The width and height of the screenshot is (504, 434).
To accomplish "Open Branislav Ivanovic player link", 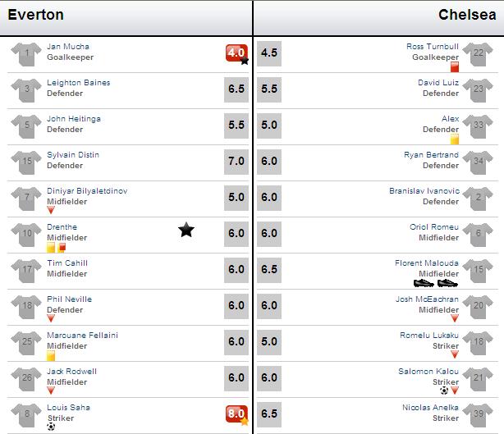I will pyautogui.click(x=424, y=191).
